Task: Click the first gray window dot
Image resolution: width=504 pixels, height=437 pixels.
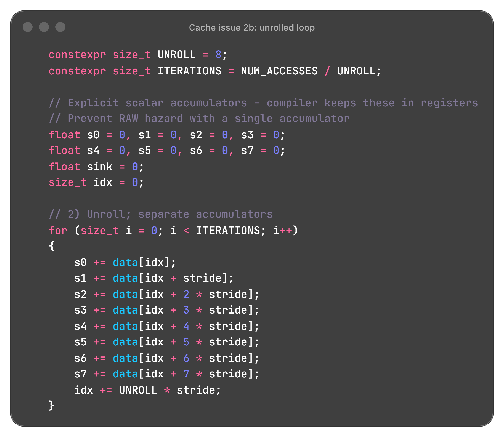Action: tap(28, 27)
